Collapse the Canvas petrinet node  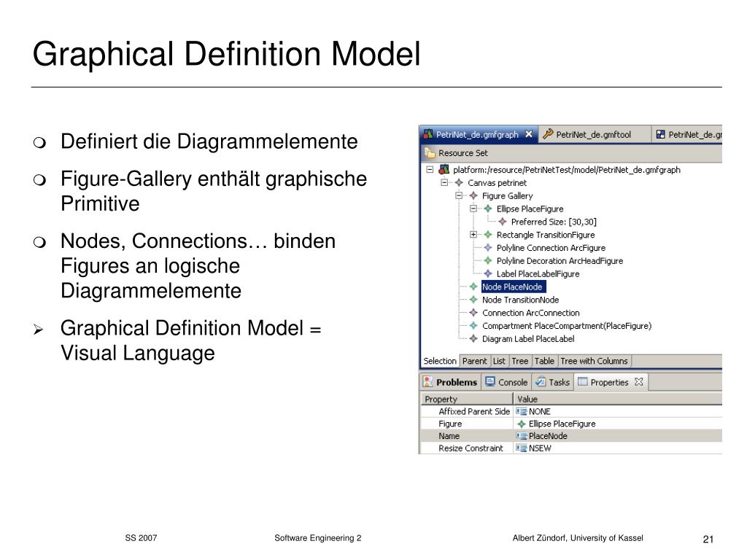pyautogui.click(x=444, y=182)
